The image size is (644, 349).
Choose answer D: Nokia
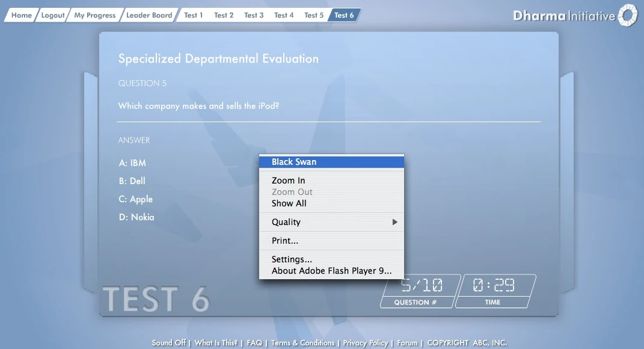click(136, 217)
